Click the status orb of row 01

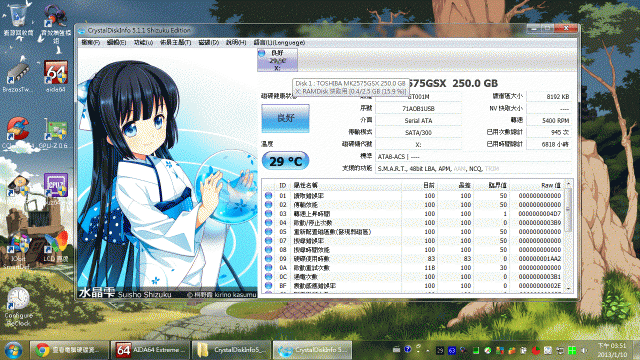(269, 196)
